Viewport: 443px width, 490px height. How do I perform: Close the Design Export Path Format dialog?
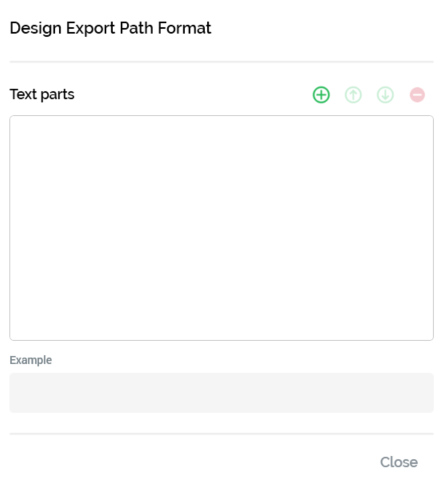pyautogui.click(x=399, y=462)
